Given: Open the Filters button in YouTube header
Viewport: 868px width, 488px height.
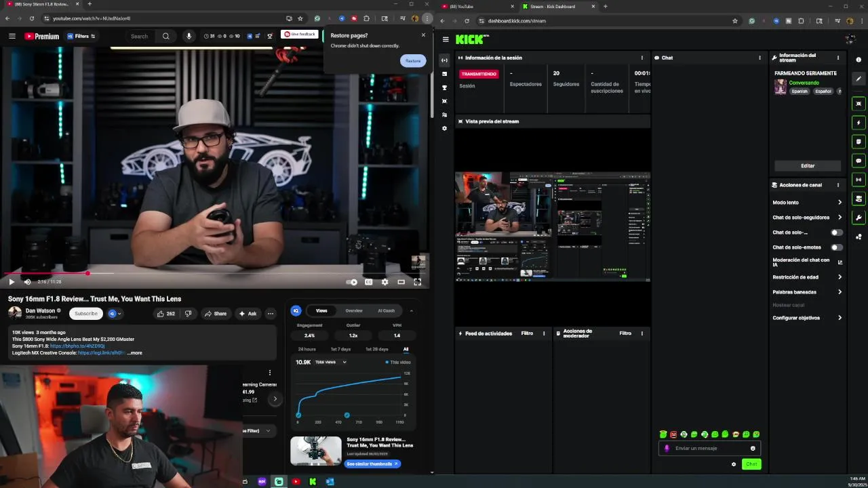Looking at the screenshot, I should pyautogui.click(x=81, y=36).
